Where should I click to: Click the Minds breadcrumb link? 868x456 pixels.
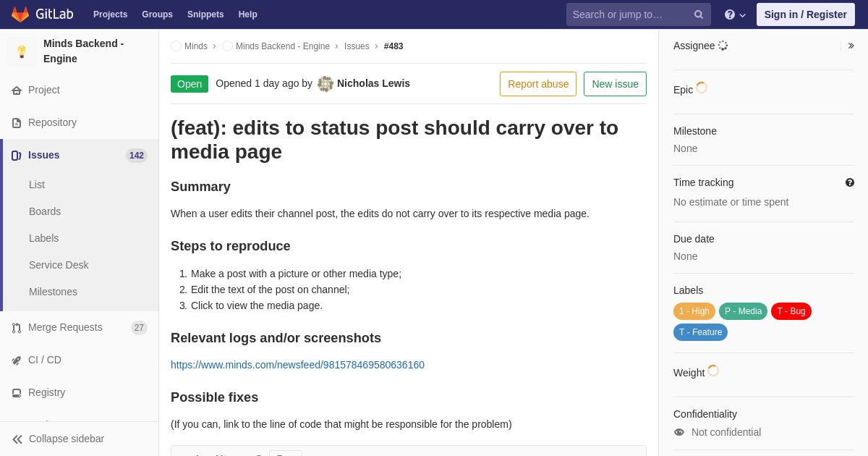(x=196, y=46)
